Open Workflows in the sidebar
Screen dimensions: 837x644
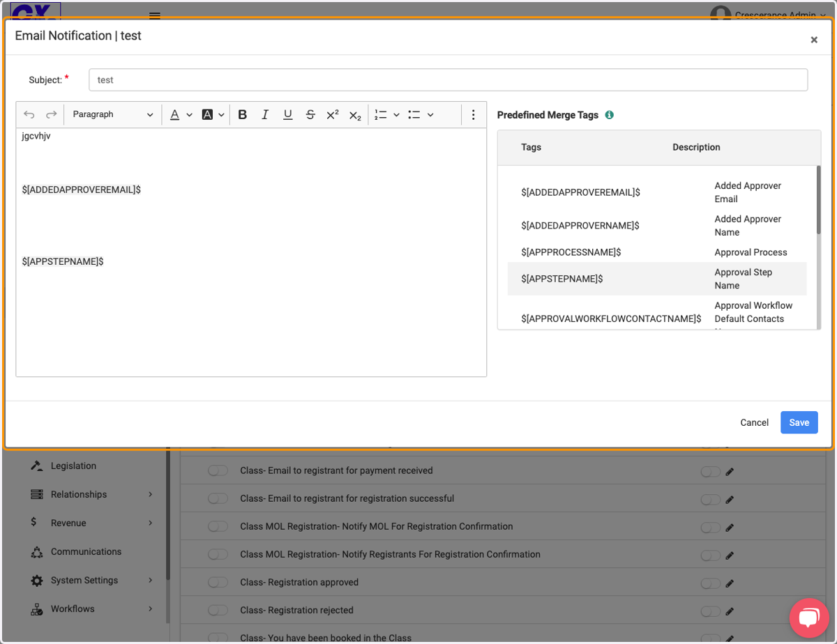[73, 608]
